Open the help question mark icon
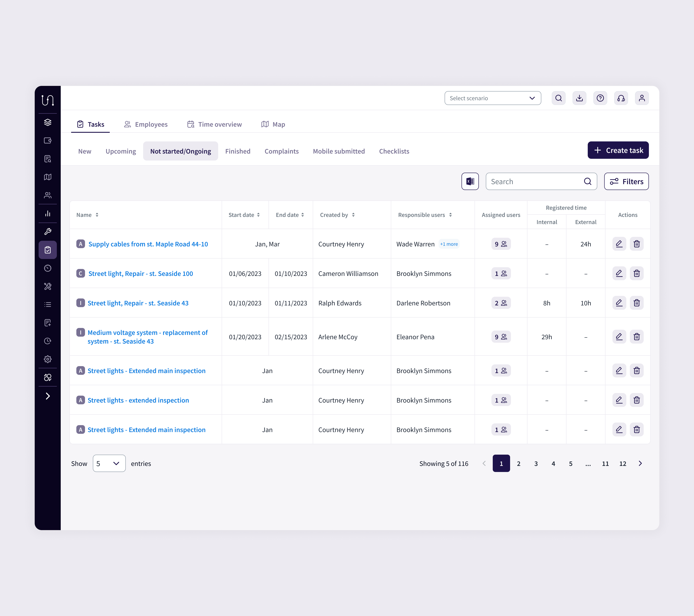 click(600, 98)
